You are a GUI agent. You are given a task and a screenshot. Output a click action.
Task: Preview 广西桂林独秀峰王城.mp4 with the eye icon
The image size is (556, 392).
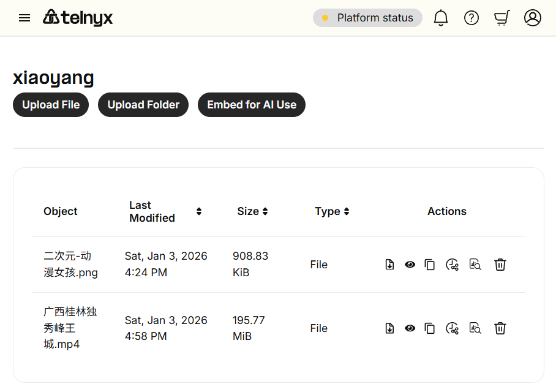(410, 328)
